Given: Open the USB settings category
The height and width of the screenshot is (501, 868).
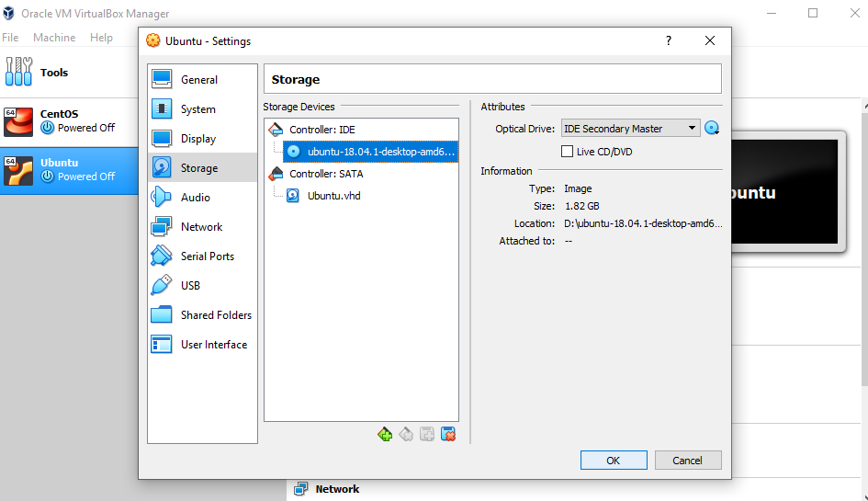Looking at the screenshot, I should tap(202, 285).
